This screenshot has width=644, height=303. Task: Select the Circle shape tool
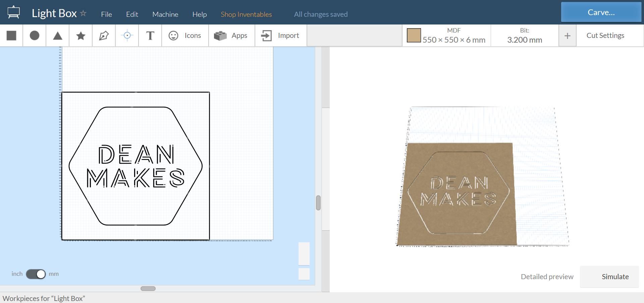click(x=35, y=36)
